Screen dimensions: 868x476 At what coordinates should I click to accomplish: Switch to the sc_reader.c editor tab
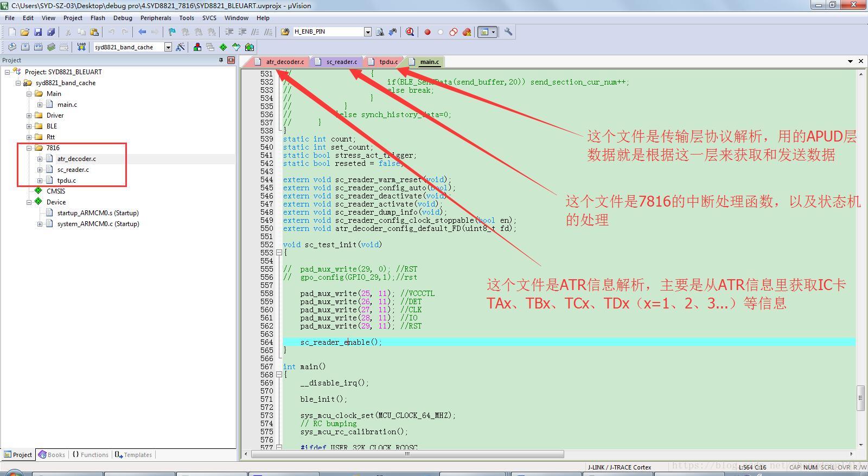point(337,62)
